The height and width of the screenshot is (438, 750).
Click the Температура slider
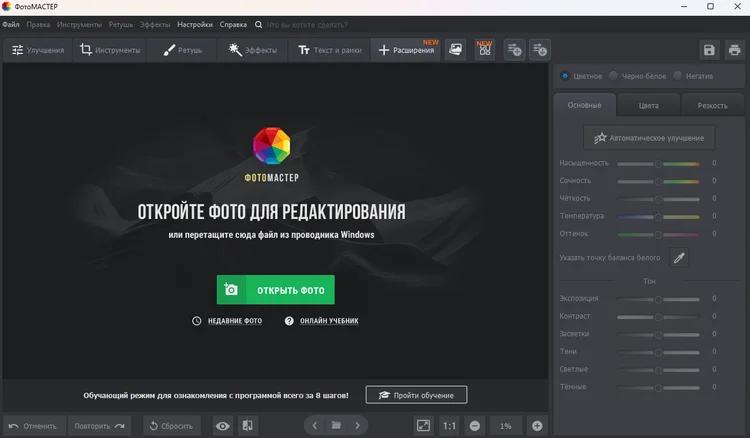point(658,217)
